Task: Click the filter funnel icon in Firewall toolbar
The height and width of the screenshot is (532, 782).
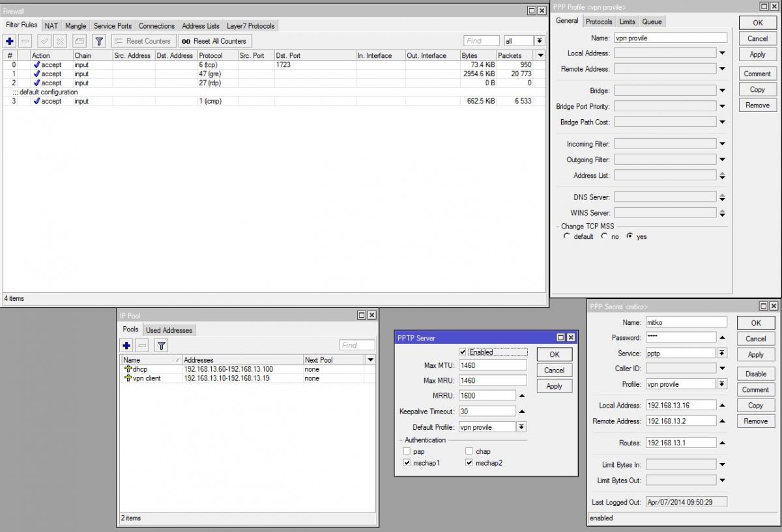Action: pyautogui.click(x=98, y=41)
